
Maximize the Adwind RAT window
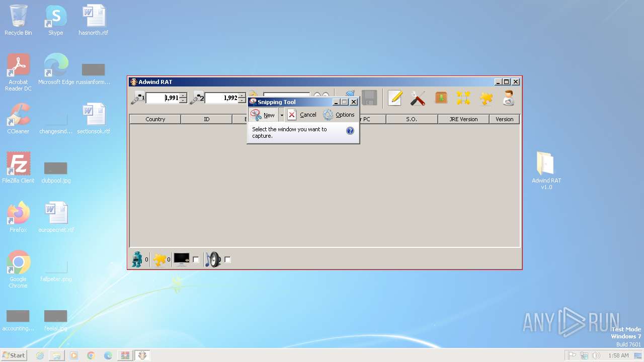coord(507,82)
